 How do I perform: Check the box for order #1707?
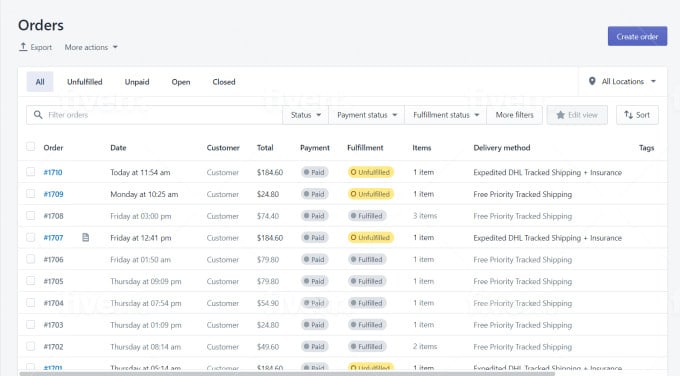(x=30, y=237)
